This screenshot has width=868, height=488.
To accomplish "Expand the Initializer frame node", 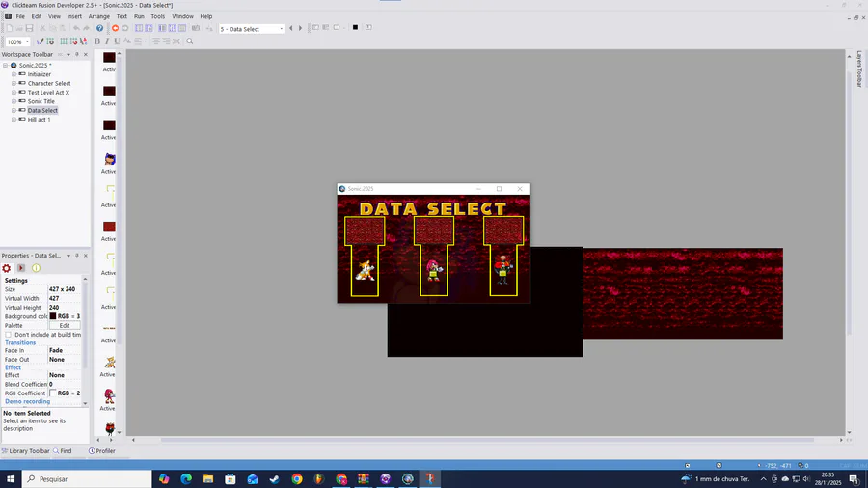I will click(x=14, y=74).
